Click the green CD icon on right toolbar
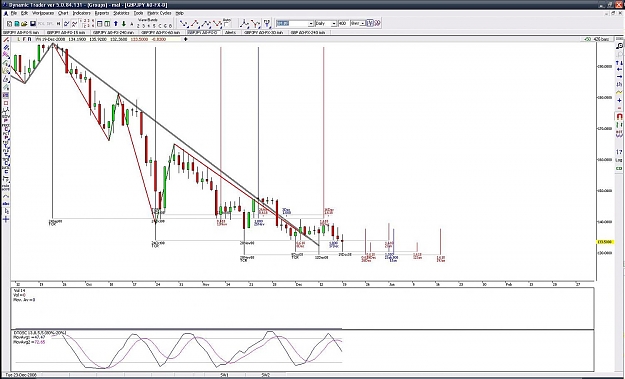Viewport: 625px width, 379px height. [x=619, y=168]
